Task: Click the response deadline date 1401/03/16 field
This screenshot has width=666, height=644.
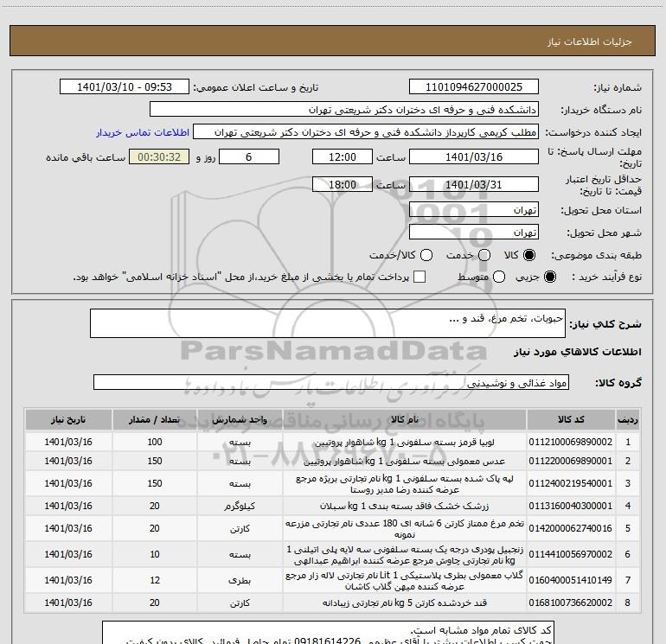Action: pyautogui.click(x=474, y=156)
